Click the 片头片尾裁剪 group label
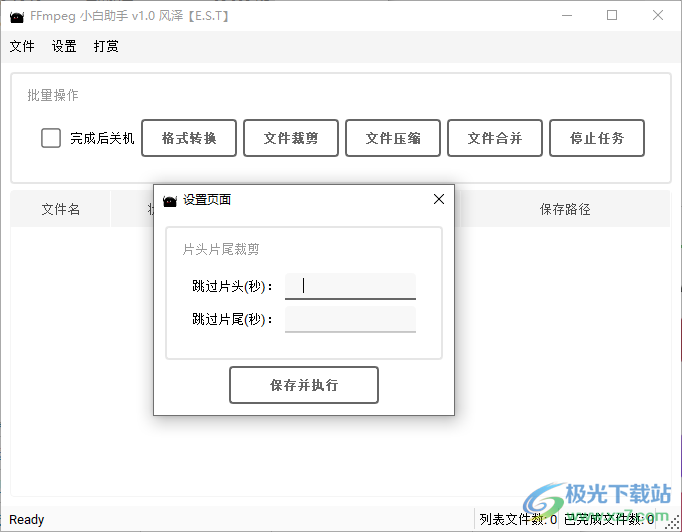Screen dimensions: 682x532 click(221, 249)
